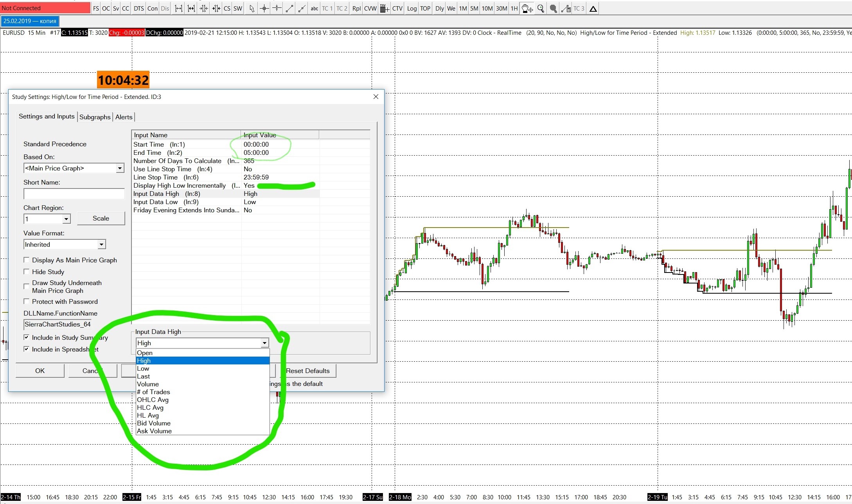Open the Alerts tab

(x=124, y=117)
